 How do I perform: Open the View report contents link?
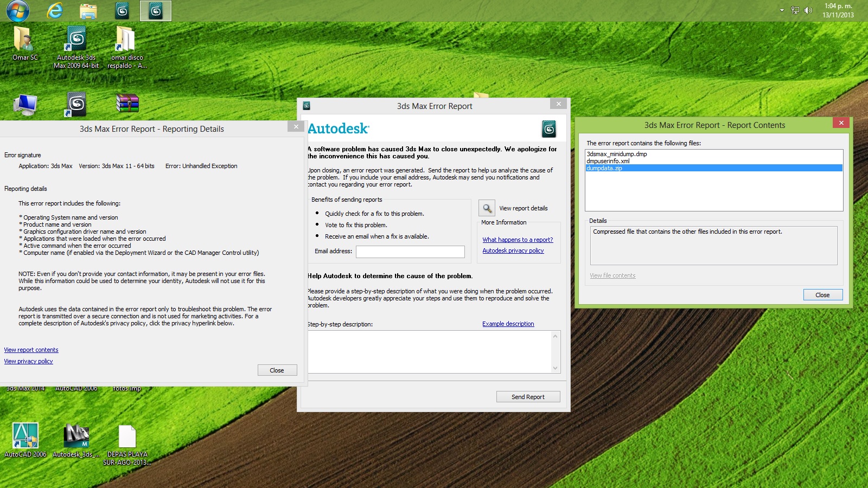coord(31,350)
